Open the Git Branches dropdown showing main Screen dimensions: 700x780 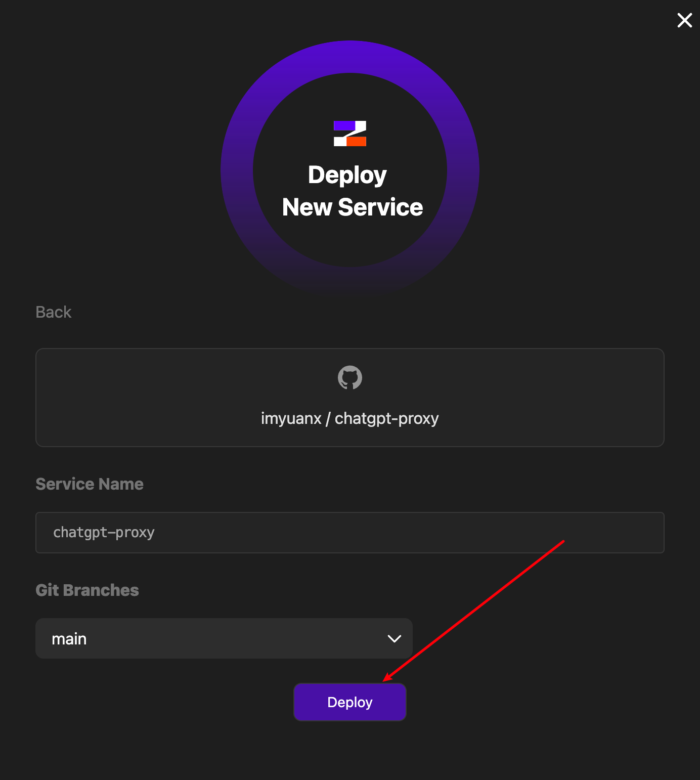[x=224, y=638]
